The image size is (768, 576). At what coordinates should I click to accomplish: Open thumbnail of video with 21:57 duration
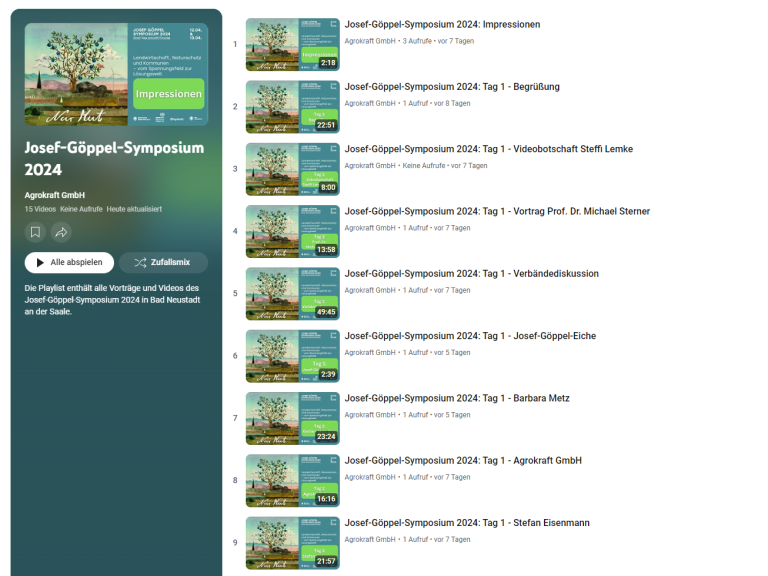(293, 542)
